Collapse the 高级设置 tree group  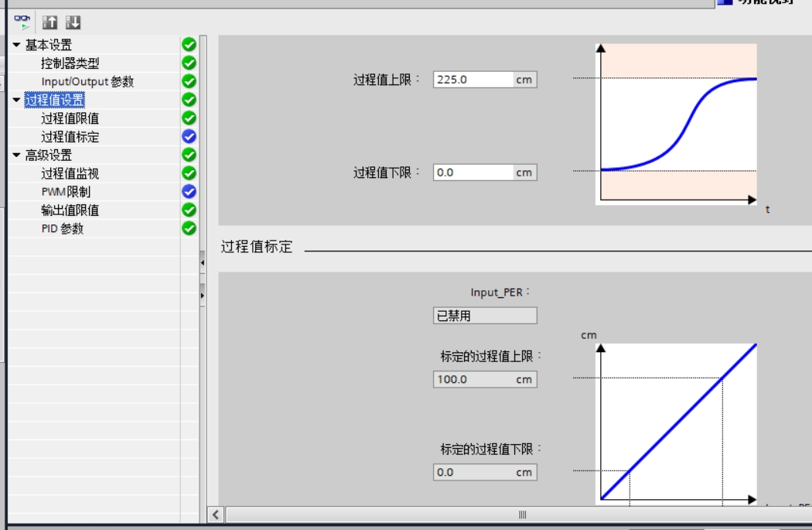(x=16, y=156)
